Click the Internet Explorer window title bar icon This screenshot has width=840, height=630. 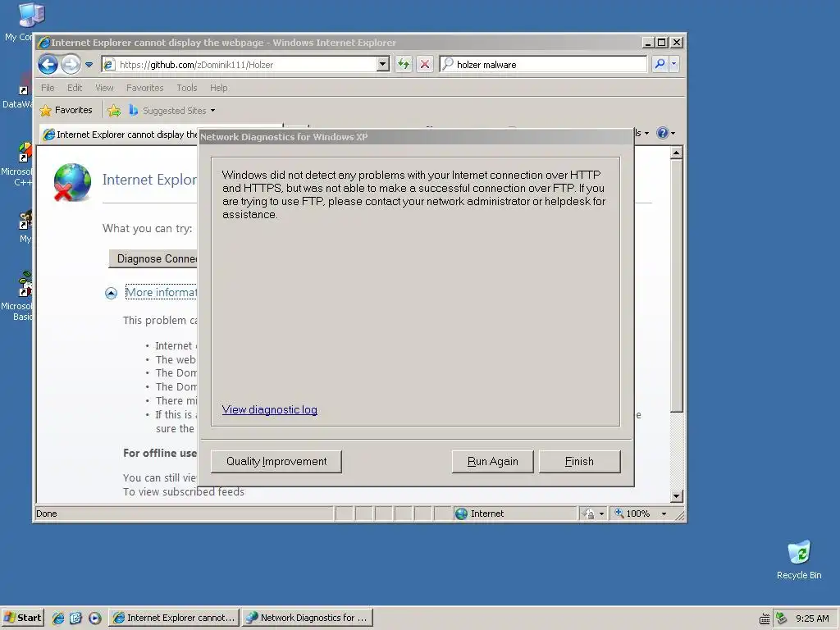coord(44,43)
